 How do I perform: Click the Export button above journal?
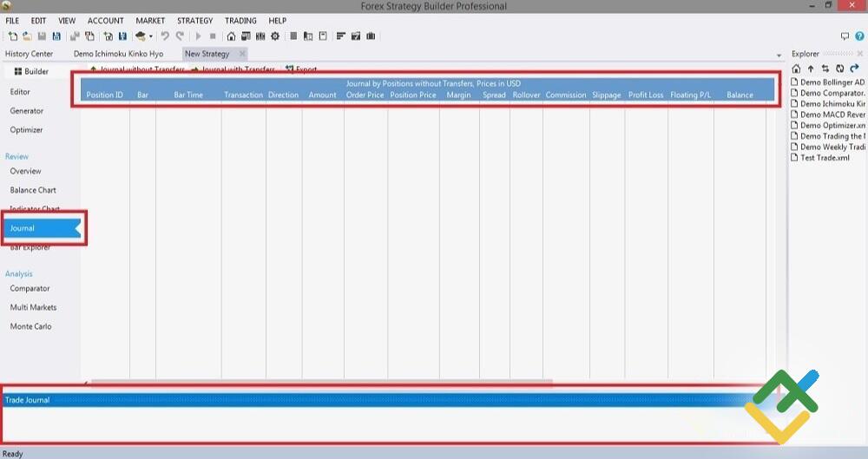301,69
